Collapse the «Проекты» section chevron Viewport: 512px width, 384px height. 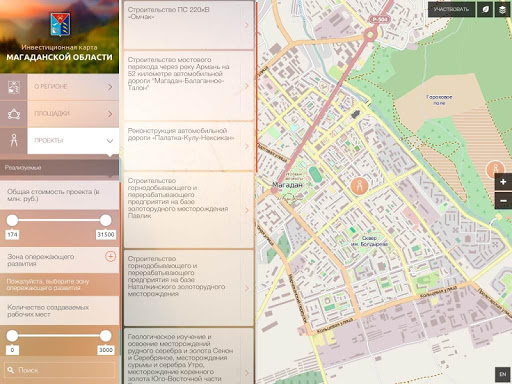110,141
